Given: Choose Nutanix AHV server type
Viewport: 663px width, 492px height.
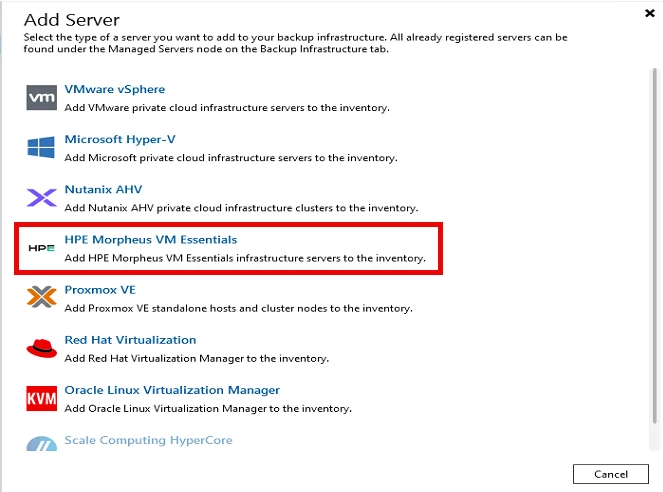Looking at the screenshot, I should point(103,189).
